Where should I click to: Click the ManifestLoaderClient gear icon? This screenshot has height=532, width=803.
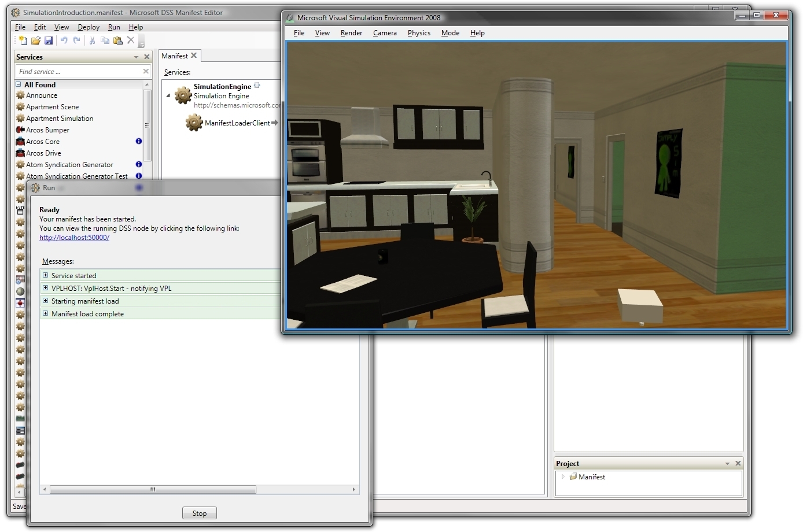click(x=194, y=123)
